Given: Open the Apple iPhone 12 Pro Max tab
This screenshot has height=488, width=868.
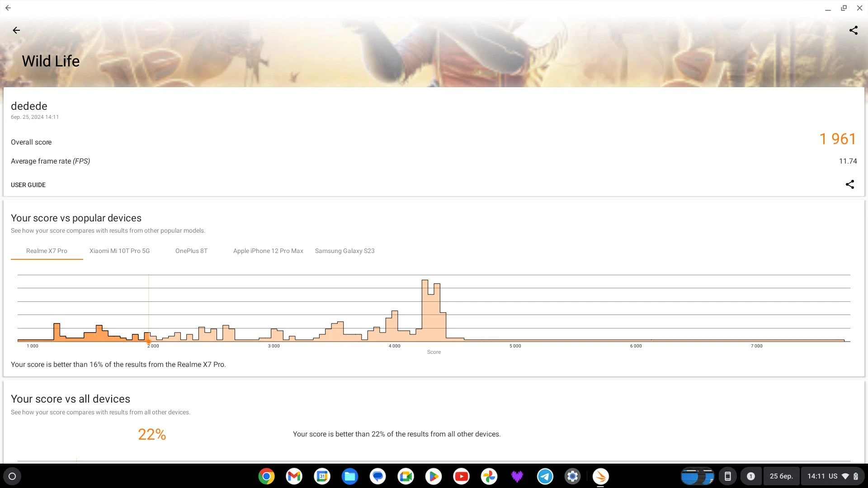Looking at the screenshot, I should tap(268, 251).
